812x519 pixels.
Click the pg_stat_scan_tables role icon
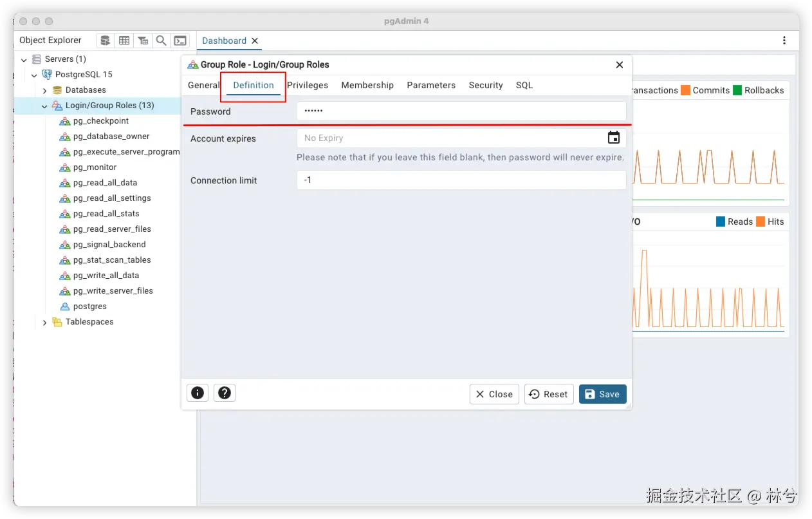pyautogui.click(x=65, y=260)
